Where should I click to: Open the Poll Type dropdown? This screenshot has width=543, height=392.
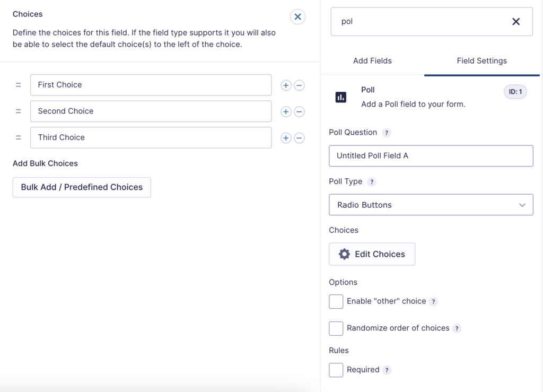(431, 205)
